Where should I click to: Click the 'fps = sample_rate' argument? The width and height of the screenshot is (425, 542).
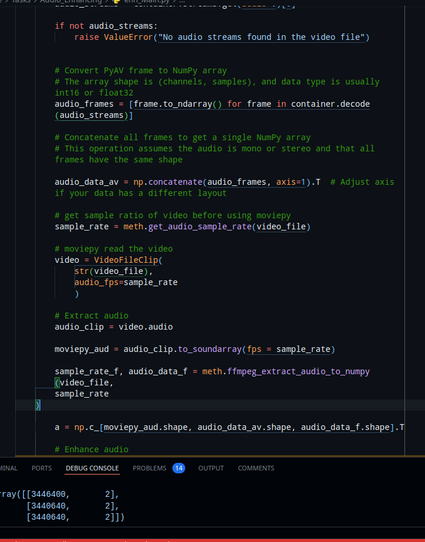[x=289, y=349]
